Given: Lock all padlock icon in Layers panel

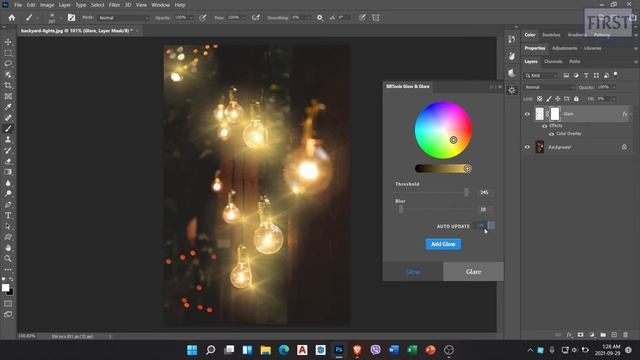Looking at the screenshot, I should click(x=576, y=99).
